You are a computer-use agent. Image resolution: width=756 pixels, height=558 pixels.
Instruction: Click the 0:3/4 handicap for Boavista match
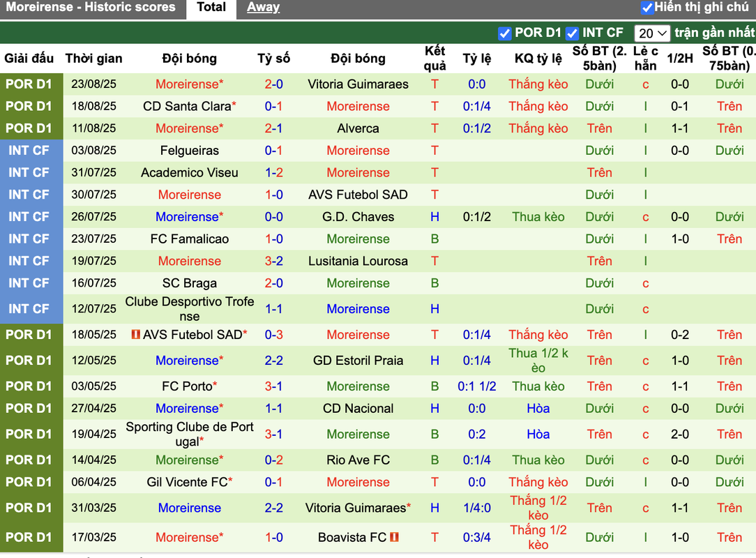(477, 538)
